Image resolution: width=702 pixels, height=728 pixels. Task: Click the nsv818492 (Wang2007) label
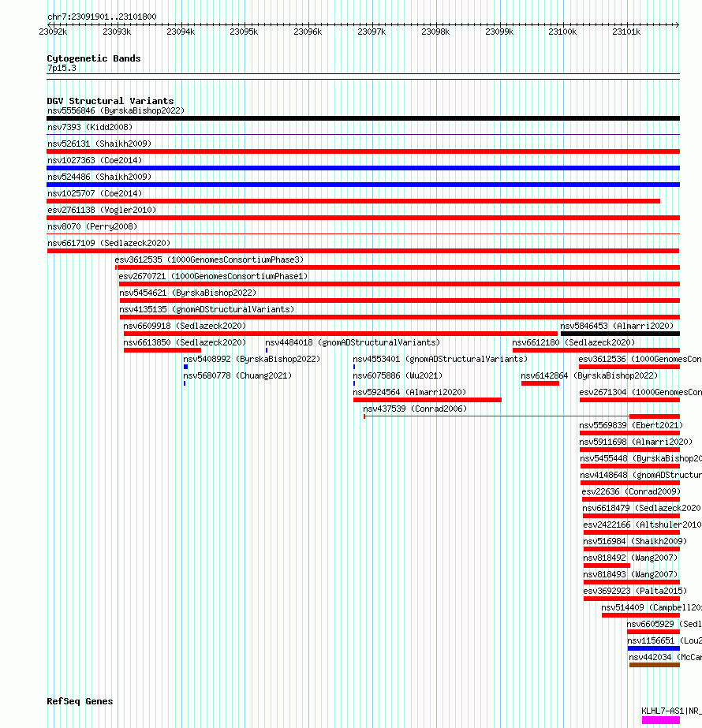point(630,558)
